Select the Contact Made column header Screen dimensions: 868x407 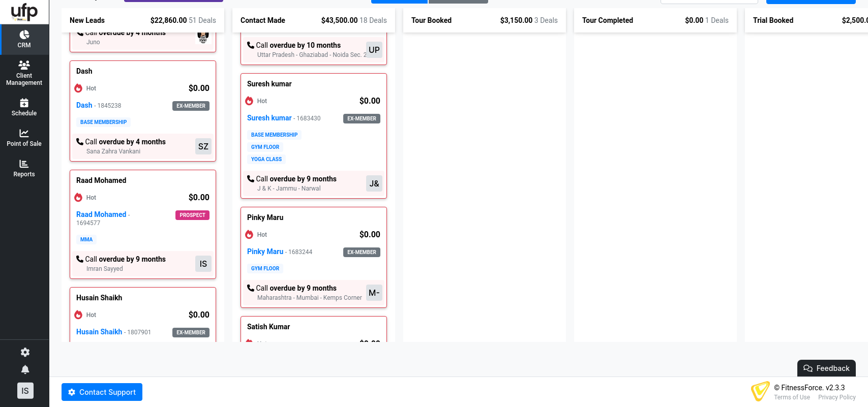(262, 20)
